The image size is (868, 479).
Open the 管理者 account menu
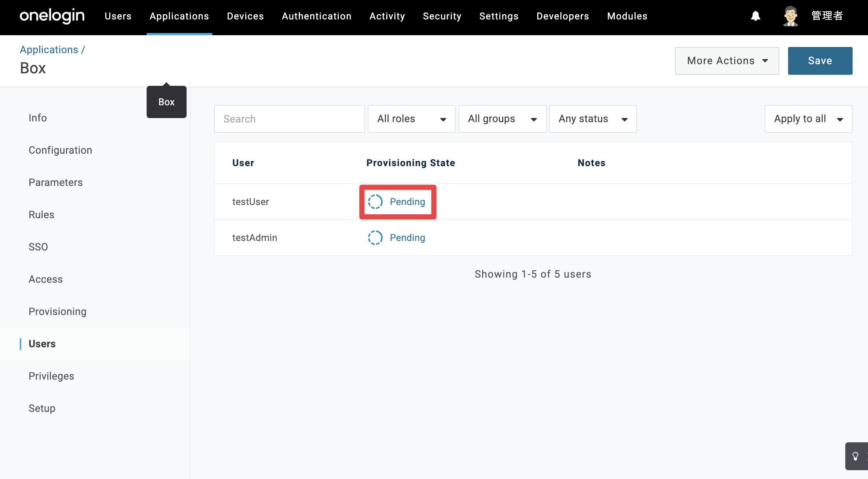point(827,16)
